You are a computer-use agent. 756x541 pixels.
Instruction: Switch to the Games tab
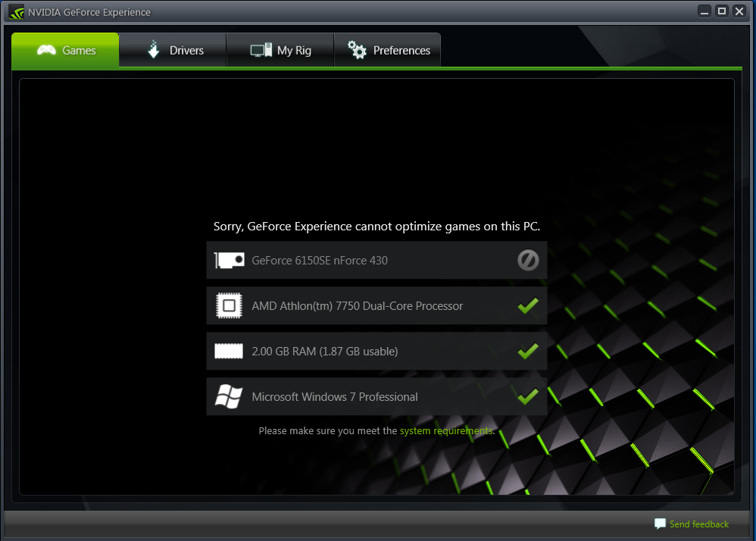[65, 50]
